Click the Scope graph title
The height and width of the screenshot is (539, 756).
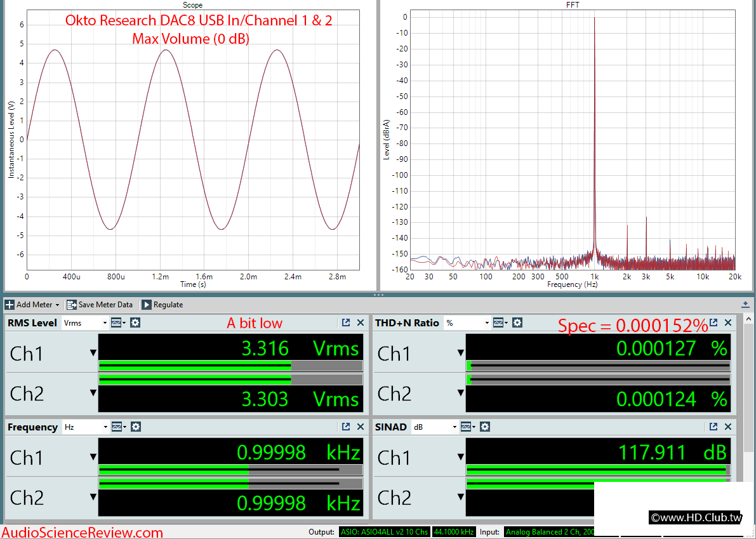[x=192, y=5]
